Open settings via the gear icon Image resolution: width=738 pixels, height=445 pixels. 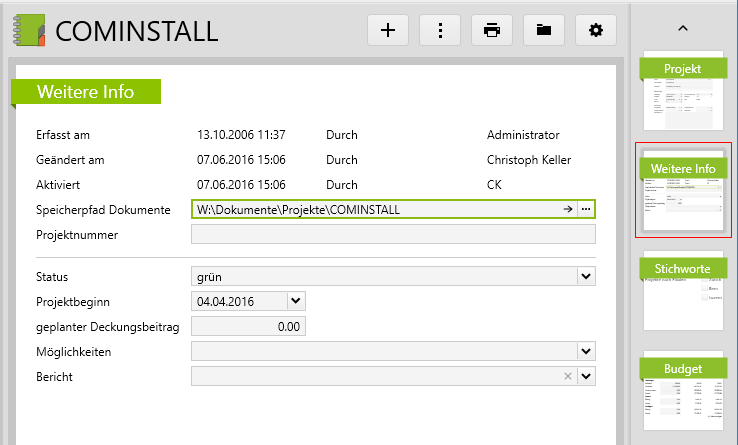tap(596, 30)
